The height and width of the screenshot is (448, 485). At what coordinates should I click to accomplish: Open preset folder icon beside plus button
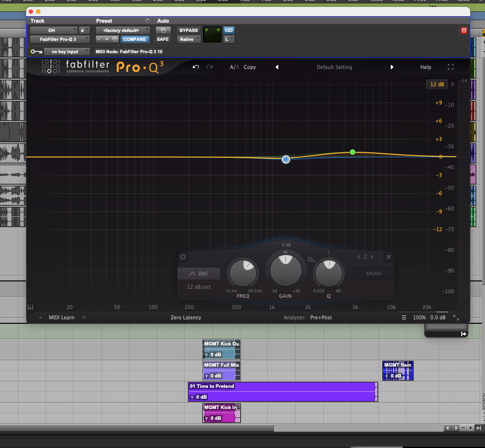tap(115, 39)
